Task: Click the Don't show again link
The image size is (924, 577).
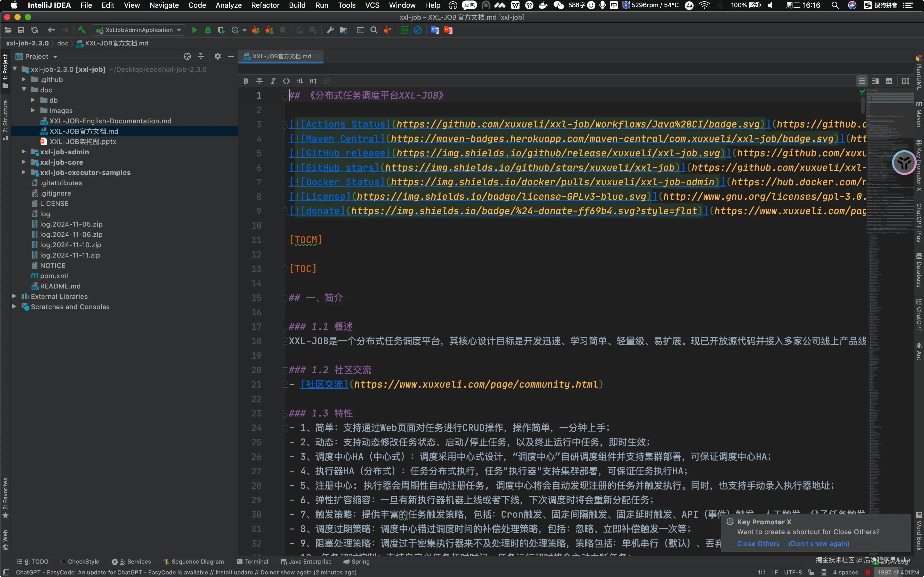Action: [819, 543]
